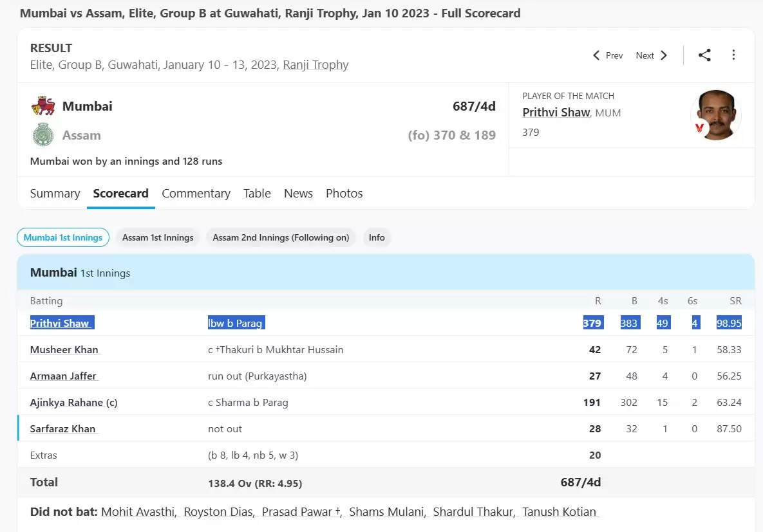This screenshot has width=763, height=532.
Task: Open the three-dot more options menu
Action: coord(733,55)
